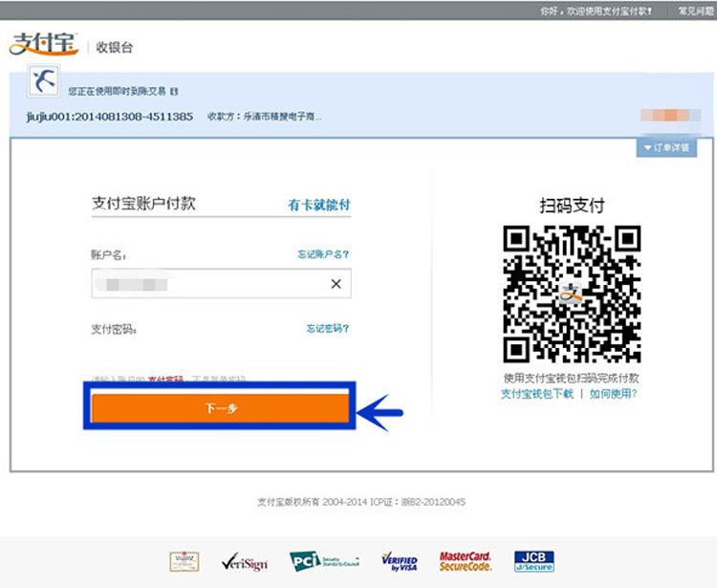Click the Alipay logo
717x588 pixels.
point(44,44)
